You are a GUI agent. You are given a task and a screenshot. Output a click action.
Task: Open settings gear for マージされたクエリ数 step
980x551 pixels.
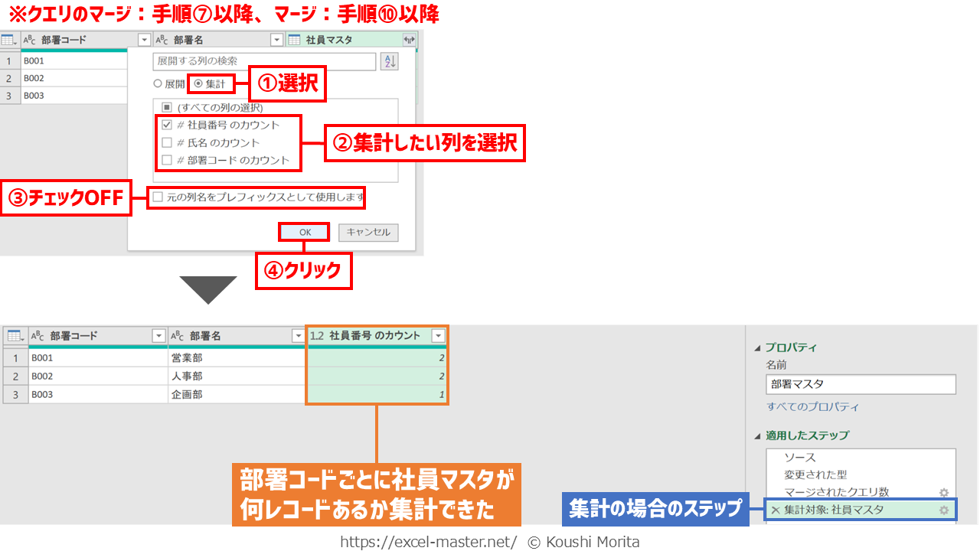tap(944, 493)
